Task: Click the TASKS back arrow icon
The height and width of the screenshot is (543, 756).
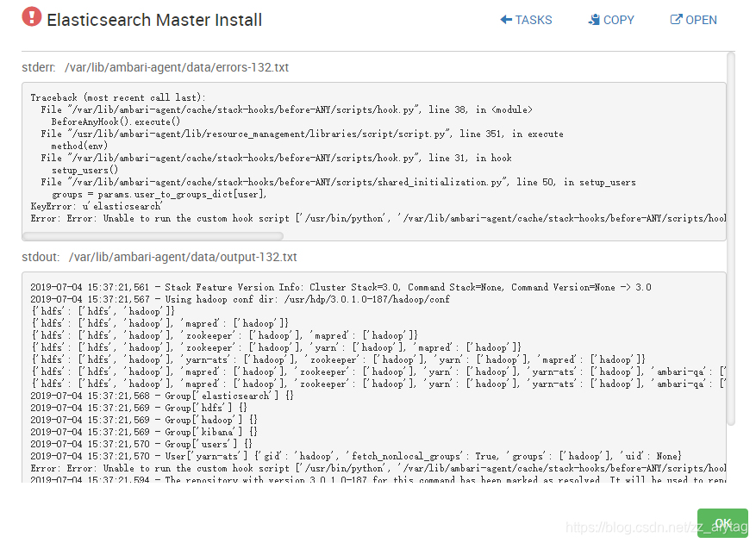Action: point(506,20)
